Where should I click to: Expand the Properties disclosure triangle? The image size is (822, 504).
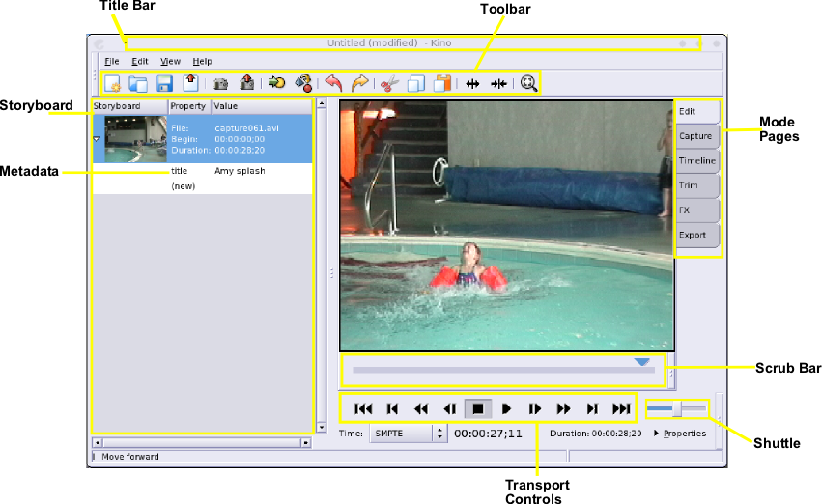(657, 434)
